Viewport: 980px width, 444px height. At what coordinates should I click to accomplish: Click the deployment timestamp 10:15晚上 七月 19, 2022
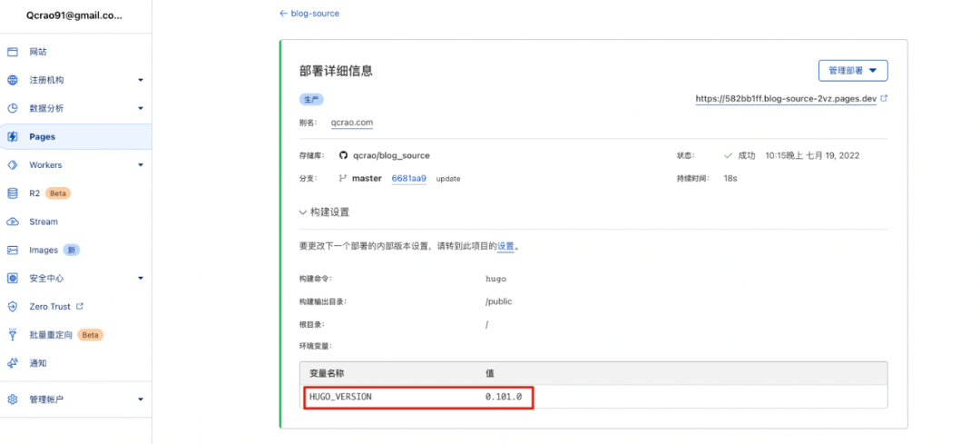click(x=812, y=155)
